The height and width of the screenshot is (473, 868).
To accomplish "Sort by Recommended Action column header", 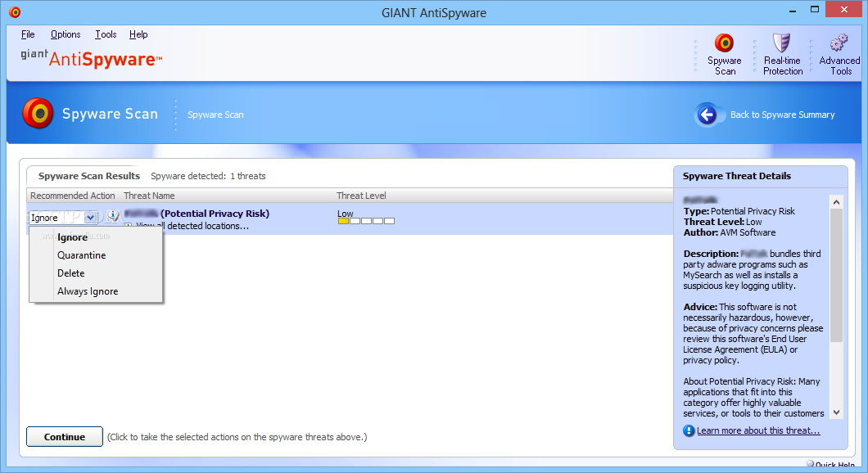I will pos(73,196).
